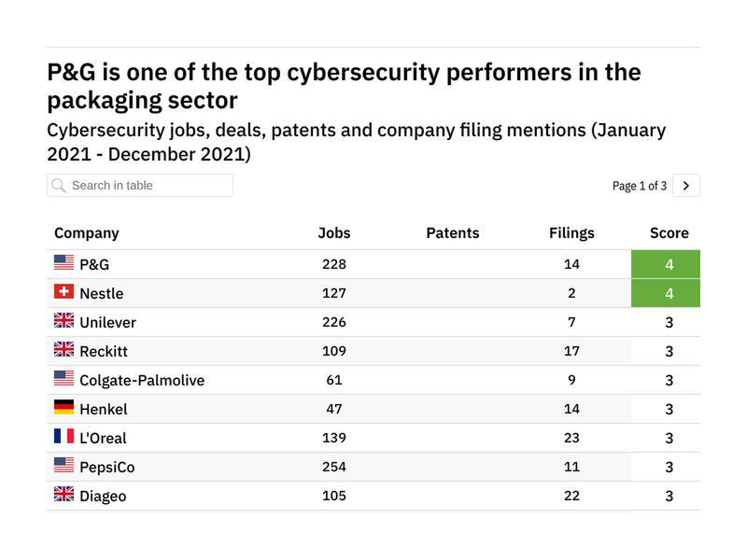The height and width of the screenshot is (560, 747).
Task: Go to the next table page
Action: [x=686, y=186]
